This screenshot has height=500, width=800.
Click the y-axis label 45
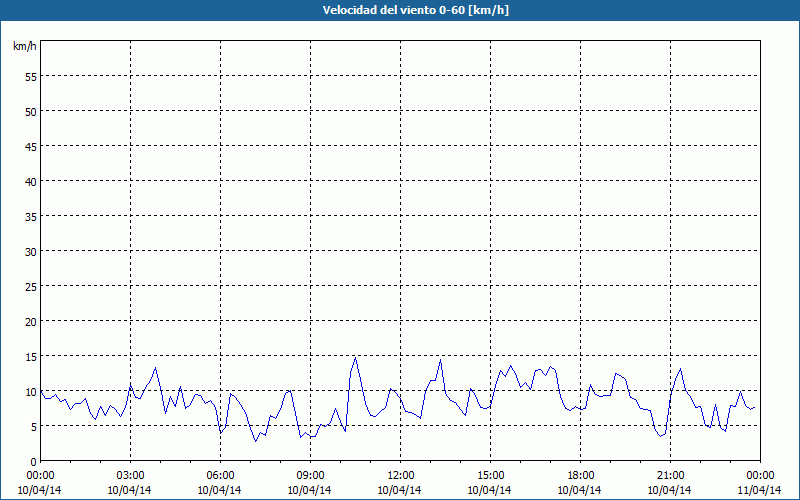point(31,146)
